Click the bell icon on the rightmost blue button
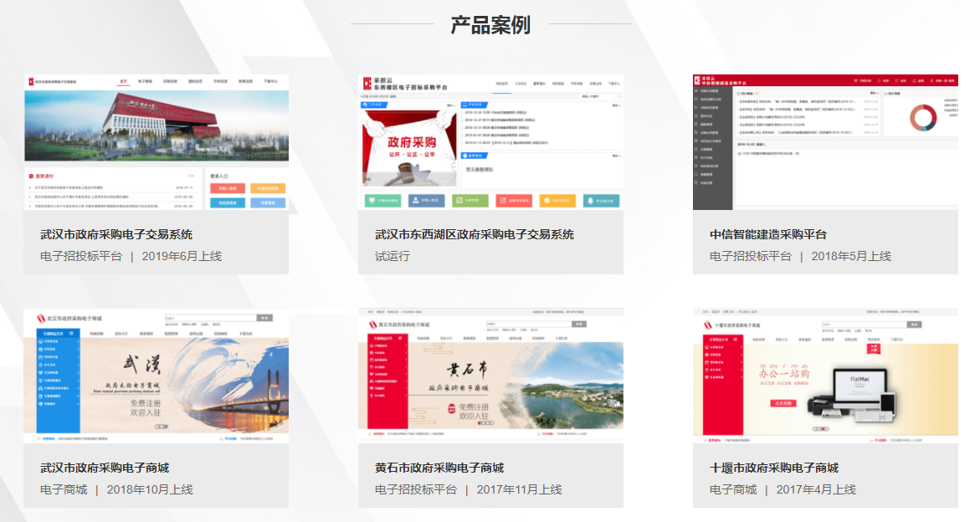The height and width of the screenshot is (522, 980). [x=591, y=200]
